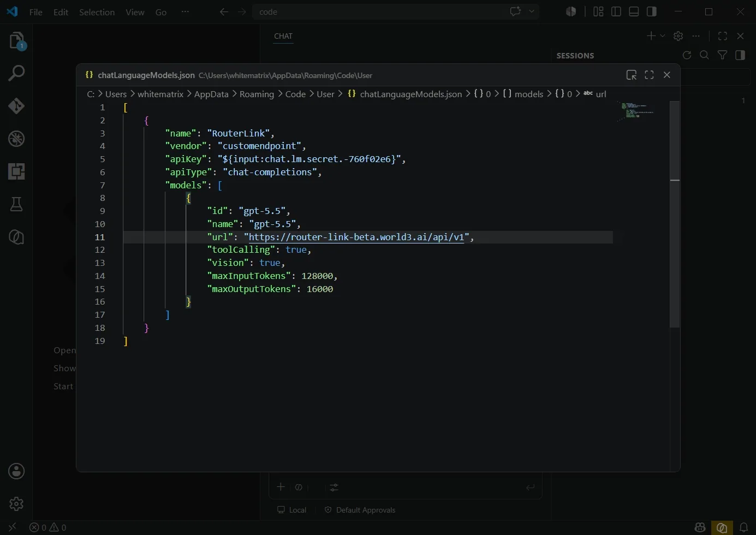Viewport: 756px width, 535px height.
Task: Open the Default Approvals picker
Action: (360, 510)
